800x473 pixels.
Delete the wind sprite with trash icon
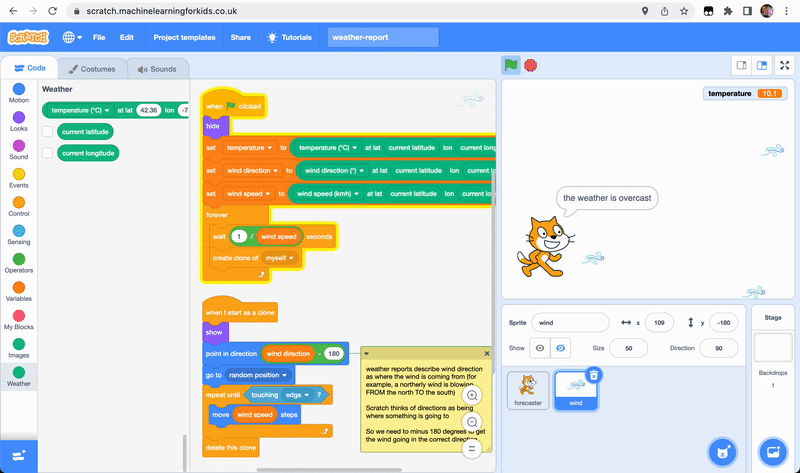(x=593, y=375)
